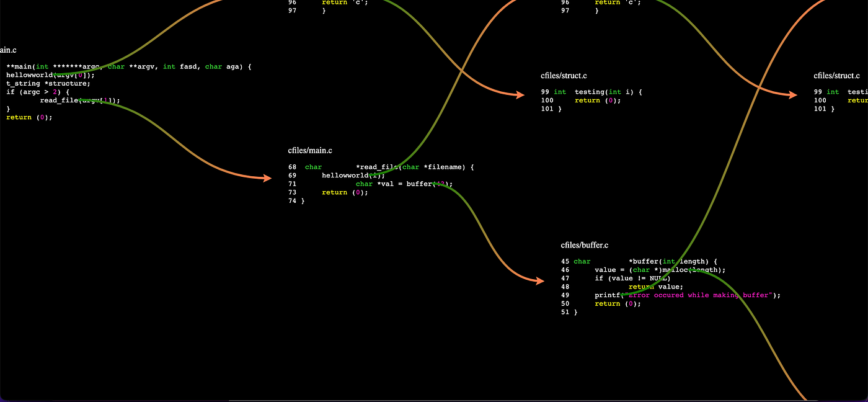This screenshot has width=868, height=402.
Task: Select line 48 return value;
Action: 622,287
